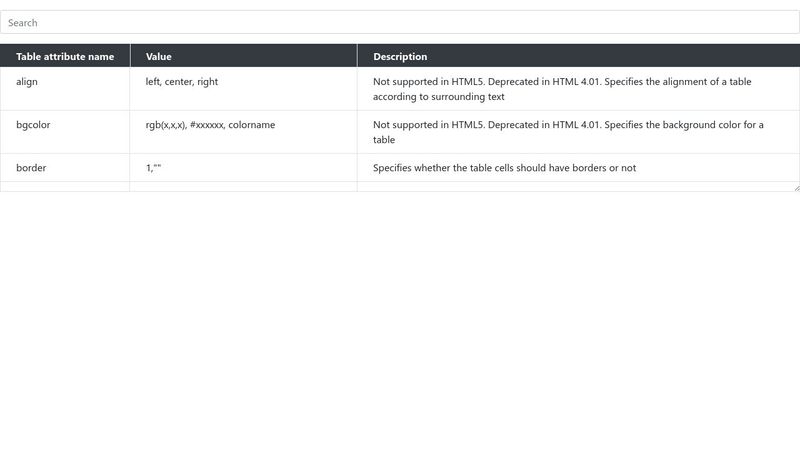800x450 pixels.
Task: Click the 'Search' placeholder text
Action: pos(22,22)
